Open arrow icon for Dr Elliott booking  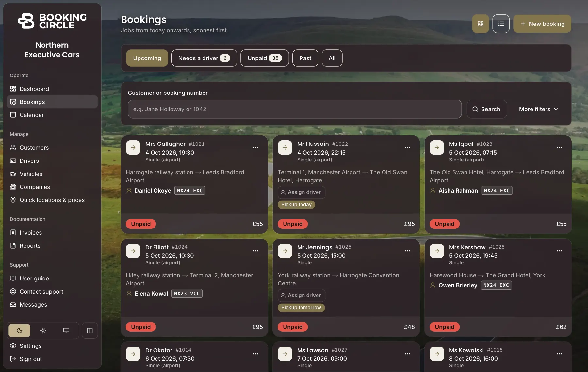pyautogui.click(x=133, y=251)
